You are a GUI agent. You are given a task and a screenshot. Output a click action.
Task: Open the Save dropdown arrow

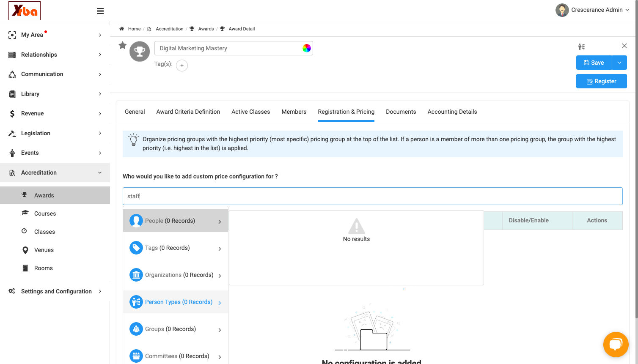tap(619, 63)
